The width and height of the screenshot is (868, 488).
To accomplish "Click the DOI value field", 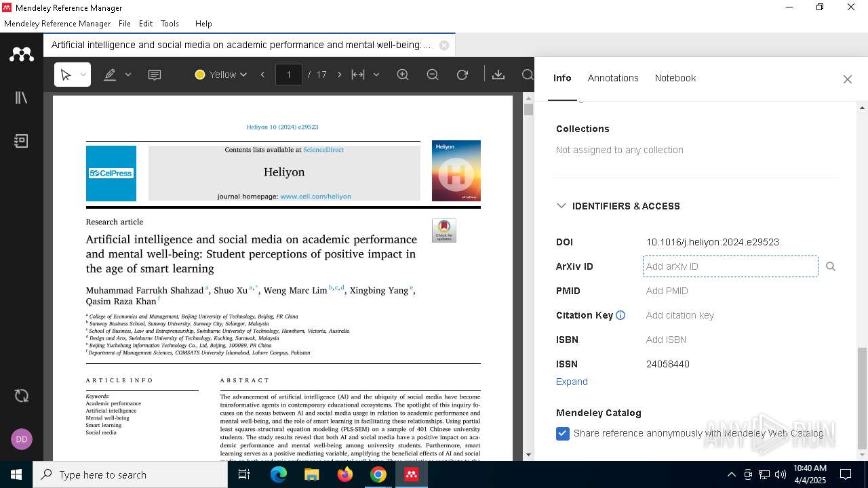I will 713,242.
